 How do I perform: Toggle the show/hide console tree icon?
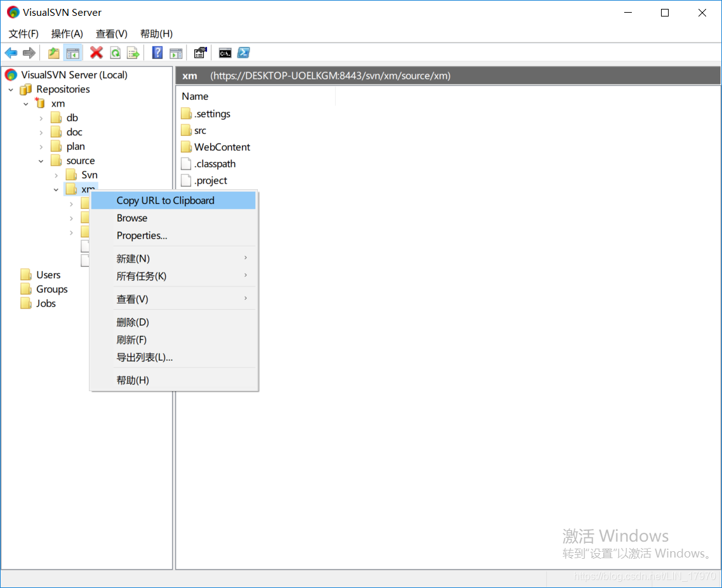[x=73, y=53]
